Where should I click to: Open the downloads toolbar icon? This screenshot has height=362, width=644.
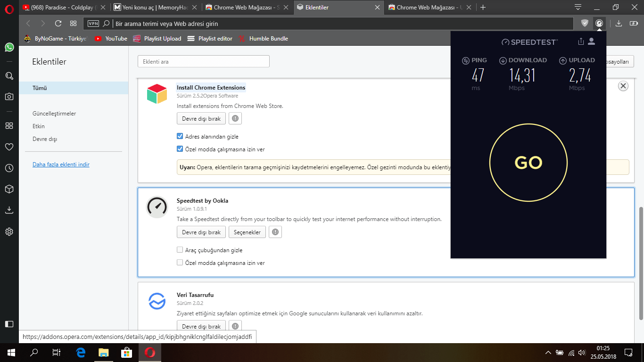(619, 23)
